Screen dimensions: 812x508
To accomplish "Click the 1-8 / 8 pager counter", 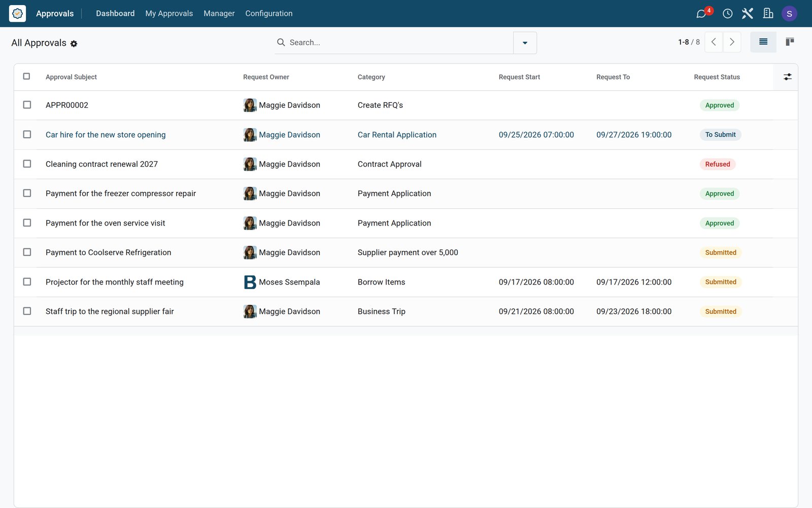I will click(x=689, y=42).
